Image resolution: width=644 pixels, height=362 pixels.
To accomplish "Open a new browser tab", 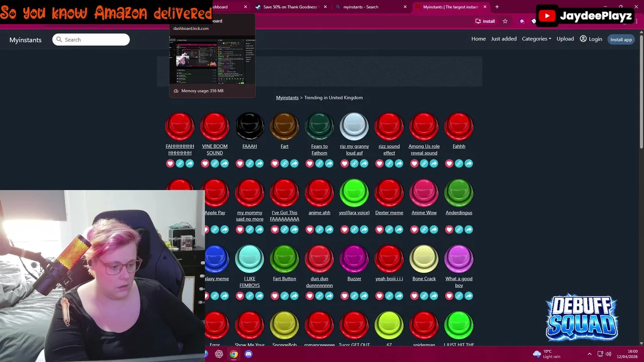I will [x=497, y=7].
